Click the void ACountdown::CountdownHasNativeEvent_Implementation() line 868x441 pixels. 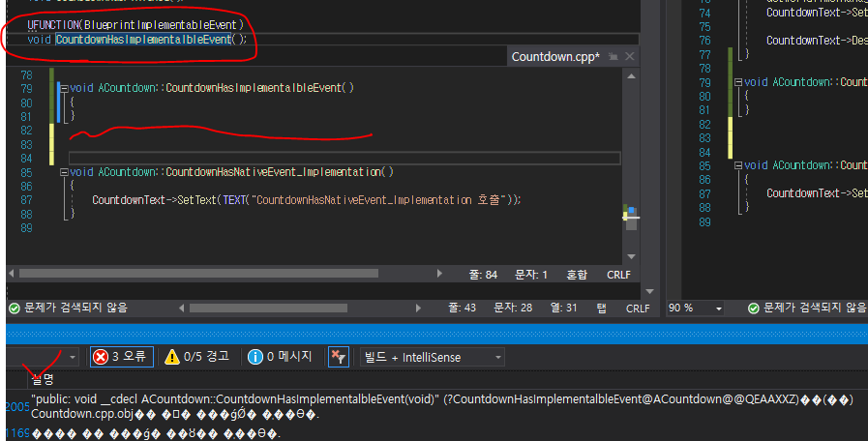231,172
